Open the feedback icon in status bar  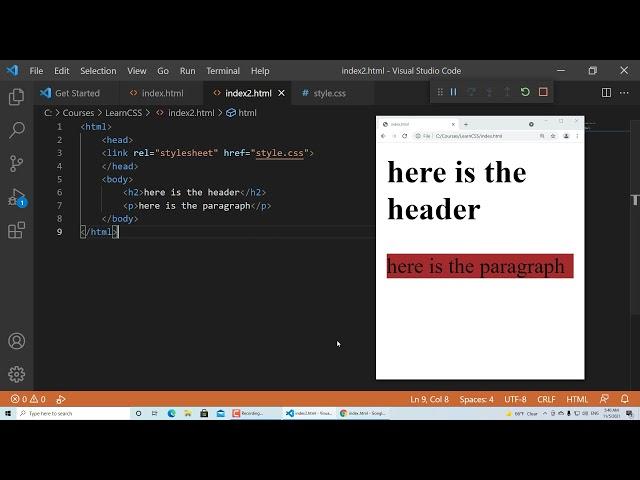click(604, 399)
